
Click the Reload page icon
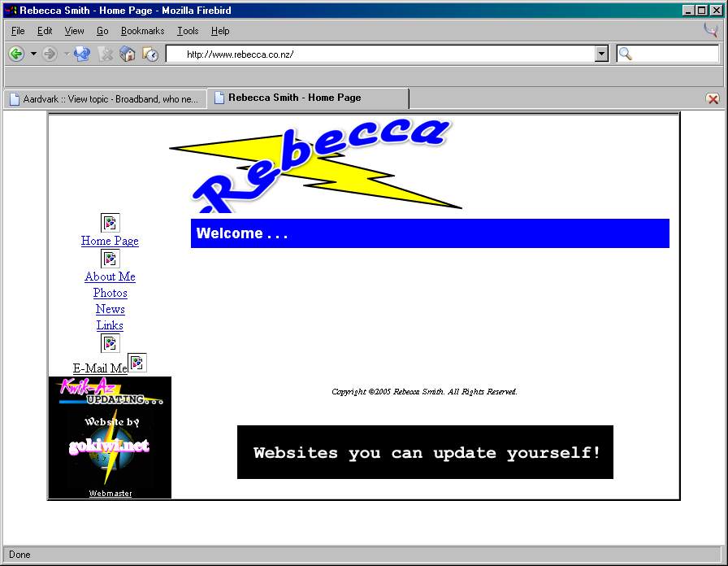tap(82, 54)
